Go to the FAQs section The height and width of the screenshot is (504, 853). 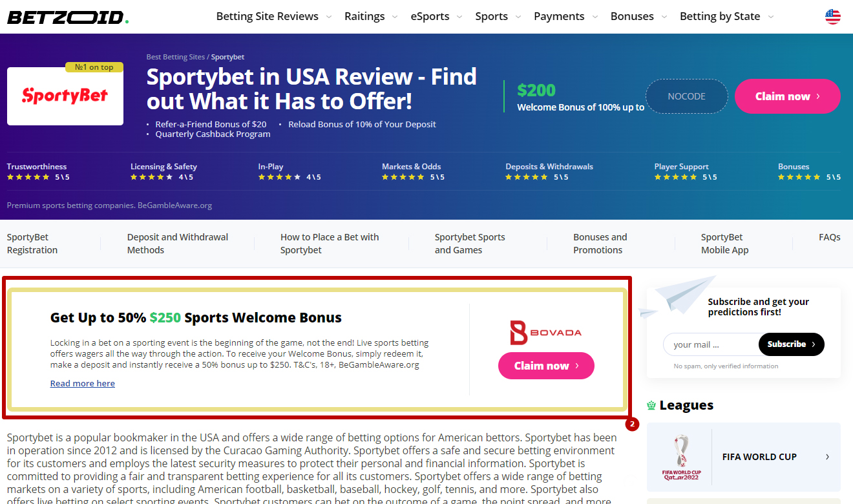point(829,237)
